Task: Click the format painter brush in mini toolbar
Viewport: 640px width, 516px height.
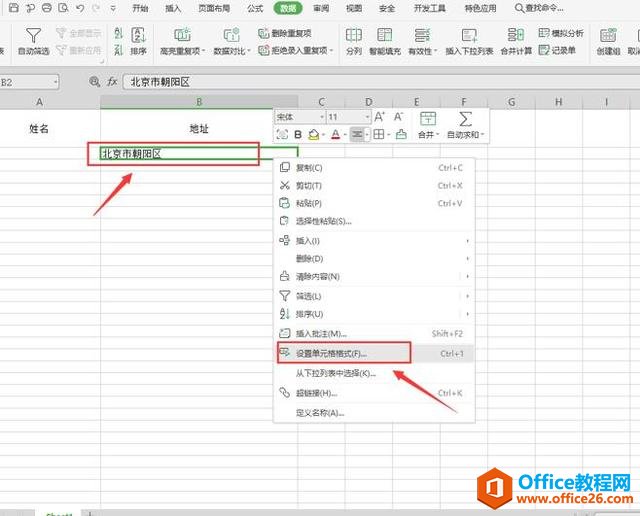Action: pyautogui.click(x=401, y=134)
